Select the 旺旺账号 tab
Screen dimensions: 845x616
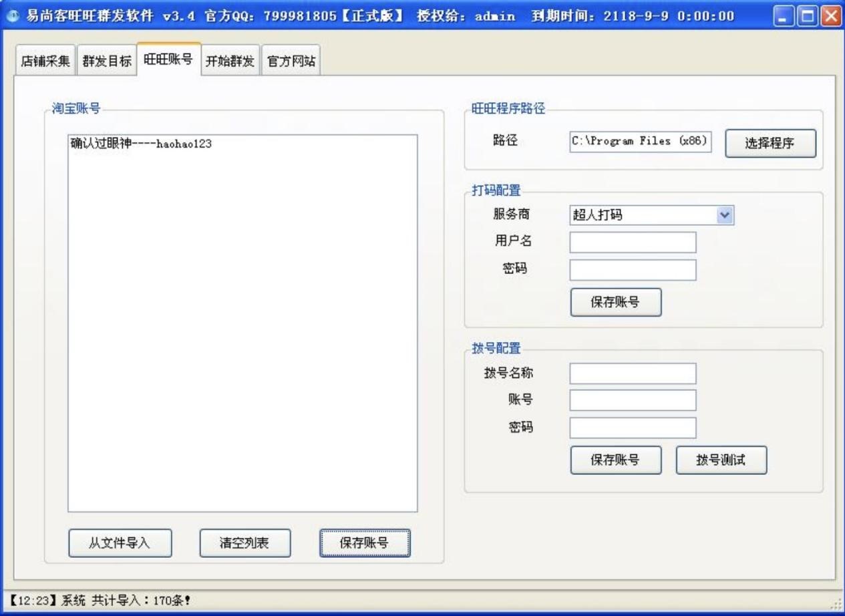pyautogui.click(x=168, y=59)
